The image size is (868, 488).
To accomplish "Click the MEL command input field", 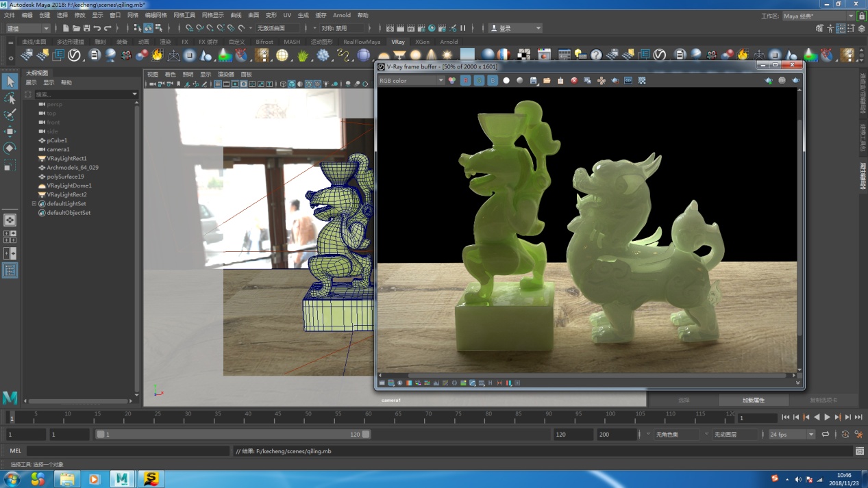I will coord(127,451).
